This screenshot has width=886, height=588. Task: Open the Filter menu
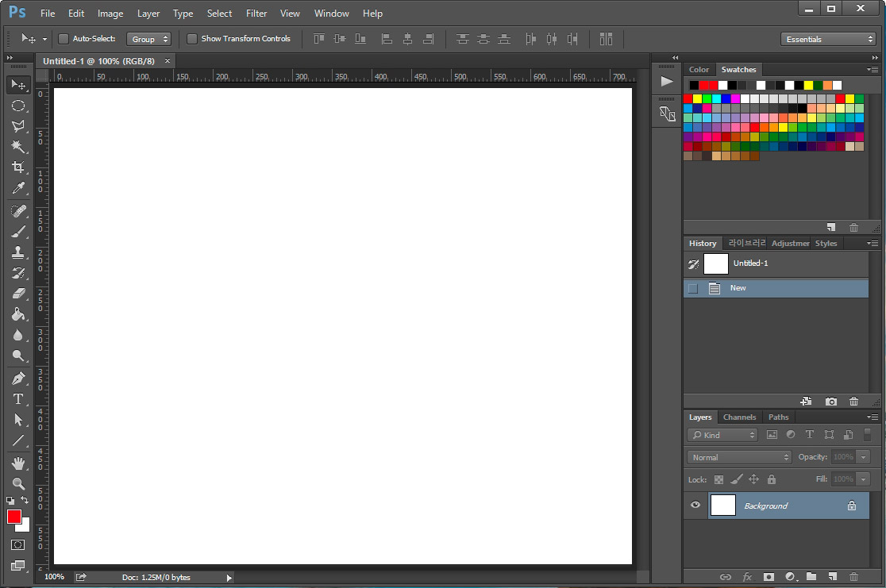click(256, 13)
